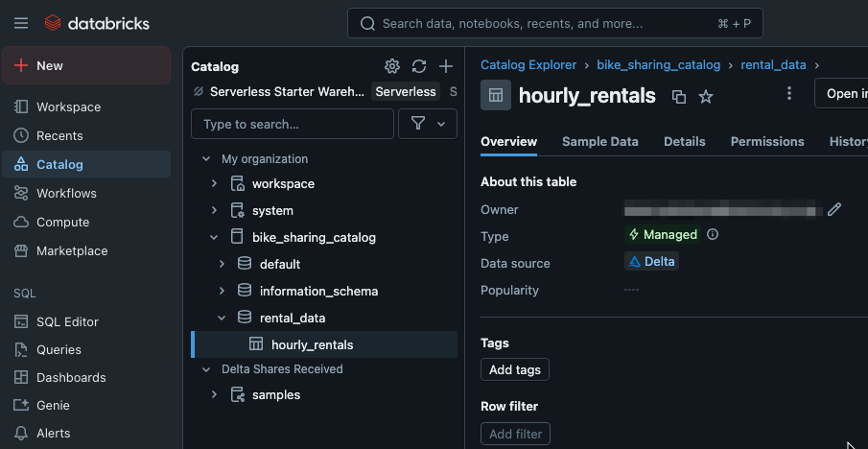Follow the rental_data breadcrumb link
868x449 pixels.
(x=773, y=65)
